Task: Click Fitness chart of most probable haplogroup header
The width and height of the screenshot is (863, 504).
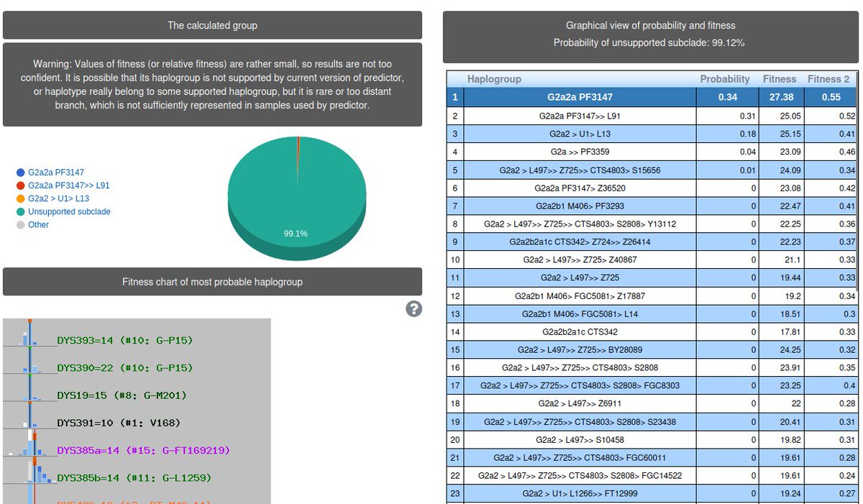Action: [x=212, y=282]
